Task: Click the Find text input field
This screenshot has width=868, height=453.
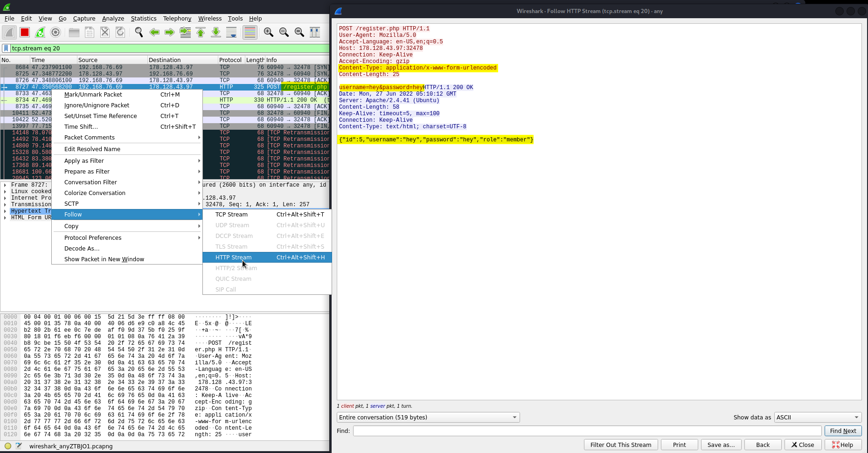Action: [587, 431]
